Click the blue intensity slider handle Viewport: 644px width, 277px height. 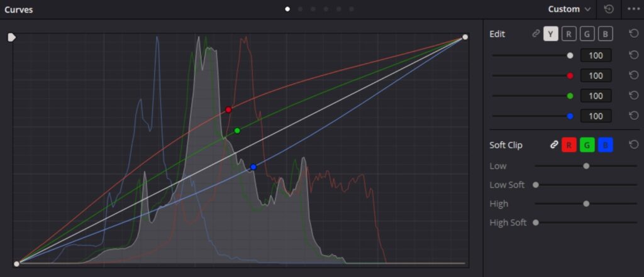click(570, 116)
